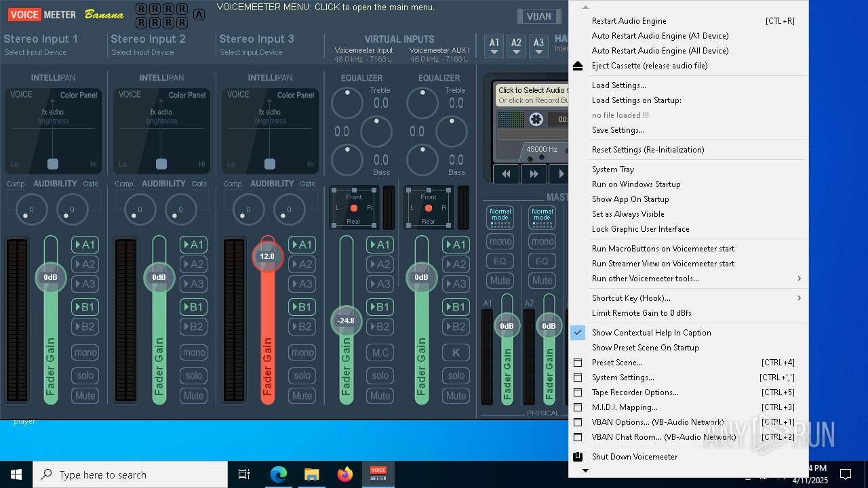Open the notification center icon
Viewport: 868px width, 488px height.
[846, 474]
